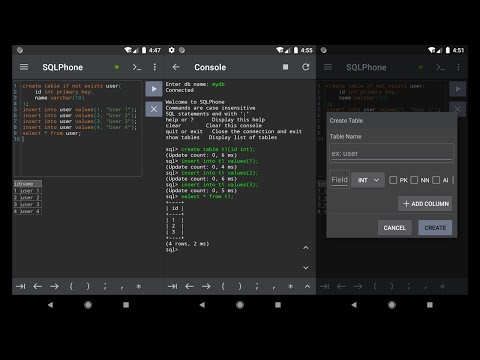Move cursor right in left screen toolbar
This screenshot has width=480, height=360.
point(54,286)
